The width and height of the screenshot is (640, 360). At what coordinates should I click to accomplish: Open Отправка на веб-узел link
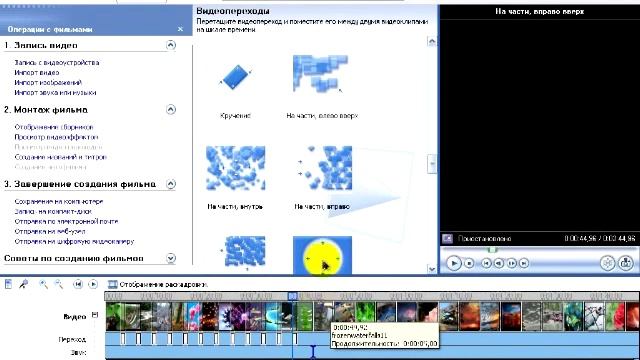pos(50,231)
